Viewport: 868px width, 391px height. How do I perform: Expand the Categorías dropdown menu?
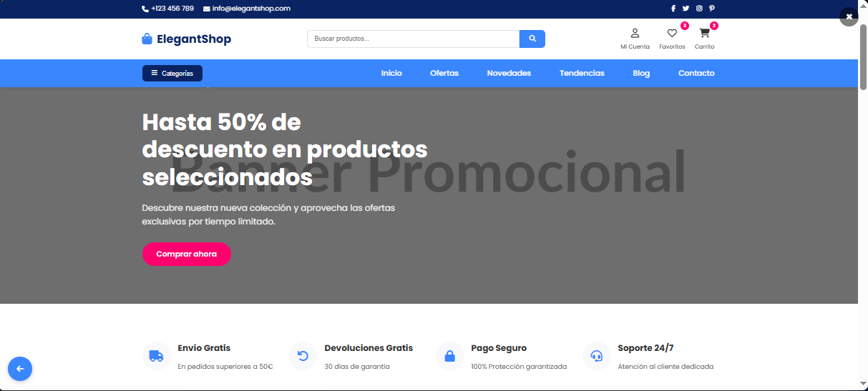(x=172, y=73)
